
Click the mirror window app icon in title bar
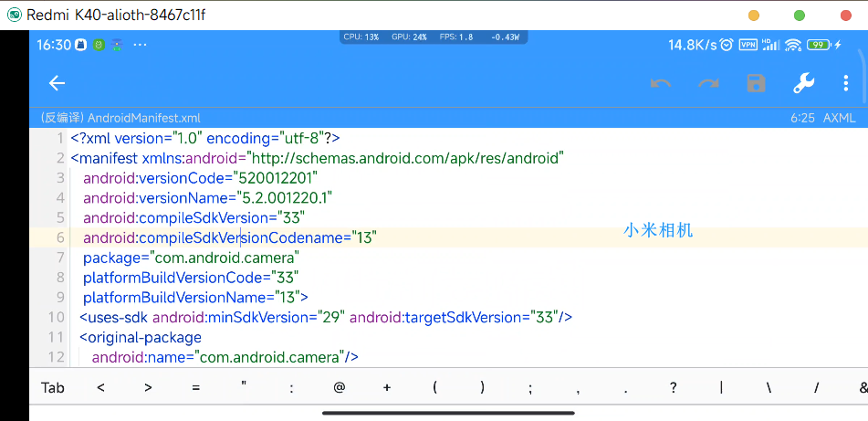(15, 15)
